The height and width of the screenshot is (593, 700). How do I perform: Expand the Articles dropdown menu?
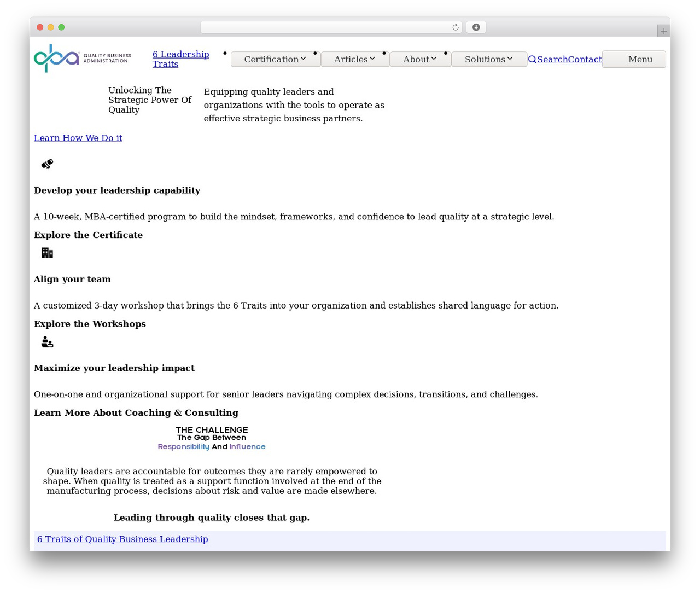355,59
